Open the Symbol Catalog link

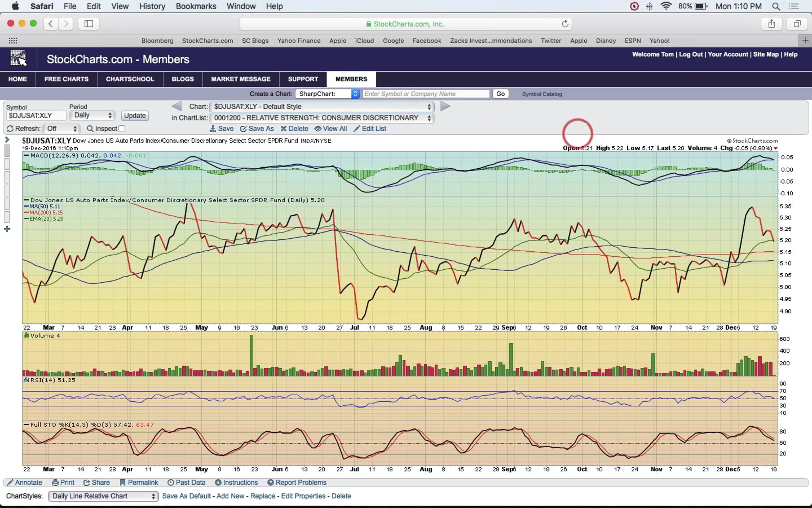point(542,94)
